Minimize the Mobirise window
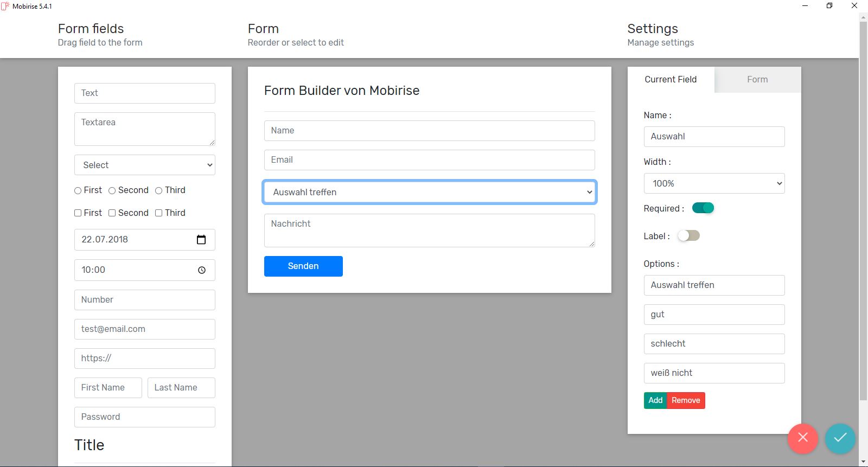 click(805, 6)
